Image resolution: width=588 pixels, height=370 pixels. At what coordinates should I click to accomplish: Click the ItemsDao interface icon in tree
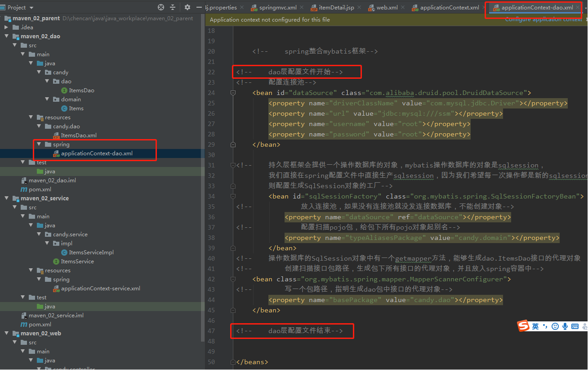(64, 90)
